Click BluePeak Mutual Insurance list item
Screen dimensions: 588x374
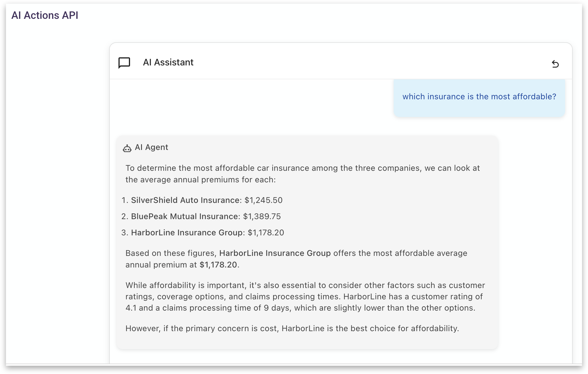tap(185, 216)
